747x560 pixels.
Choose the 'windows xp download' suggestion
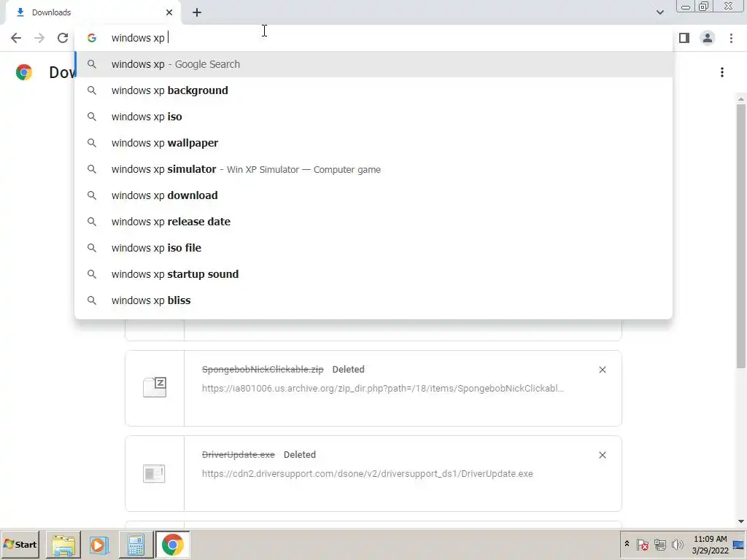point(373,195)
